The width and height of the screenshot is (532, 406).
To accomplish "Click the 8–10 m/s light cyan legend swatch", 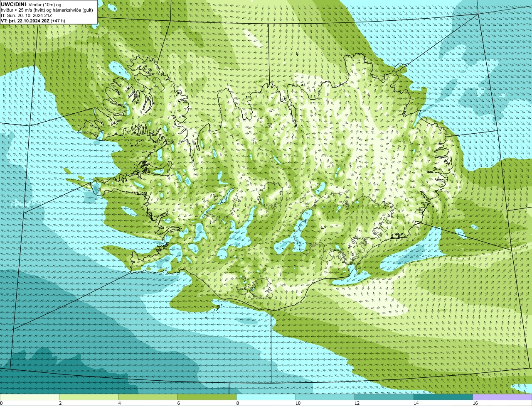I will pyautogui.click(x=266, y=397).
